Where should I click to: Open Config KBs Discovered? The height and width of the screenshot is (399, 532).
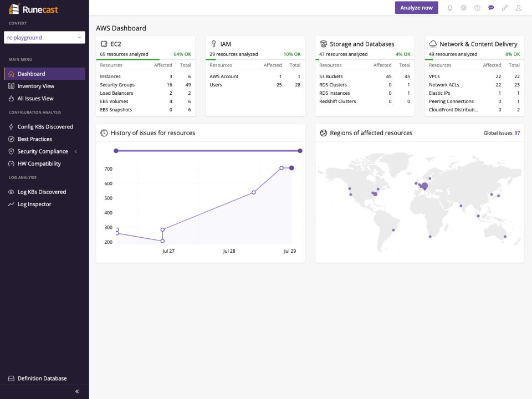point(44,126)
